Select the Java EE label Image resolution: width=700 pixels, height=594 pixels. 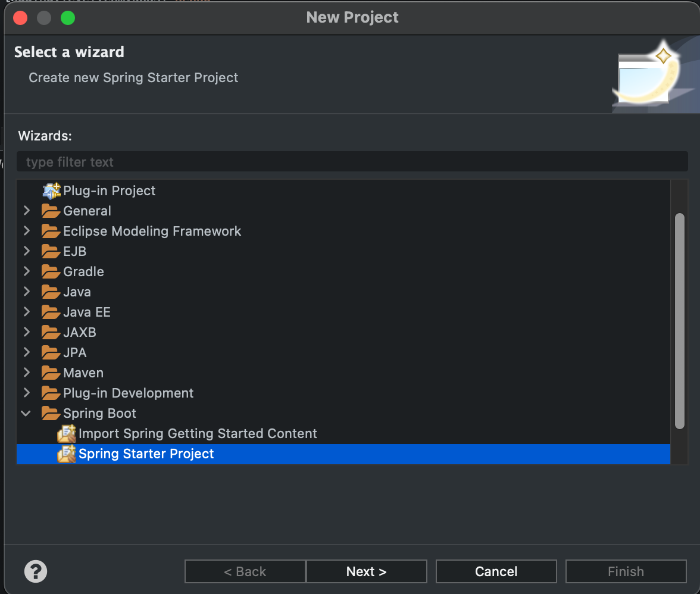pos(87,312)
